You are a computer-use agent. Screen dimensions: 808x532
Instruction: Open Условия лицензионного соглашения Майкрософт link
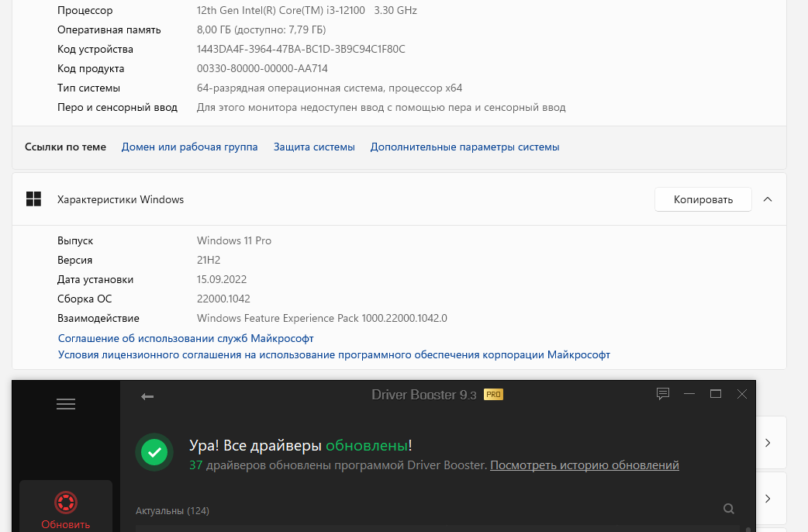point(334,354)
